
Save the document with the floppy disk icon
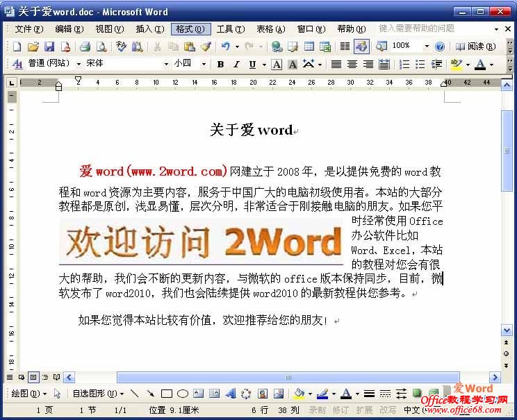49,47
